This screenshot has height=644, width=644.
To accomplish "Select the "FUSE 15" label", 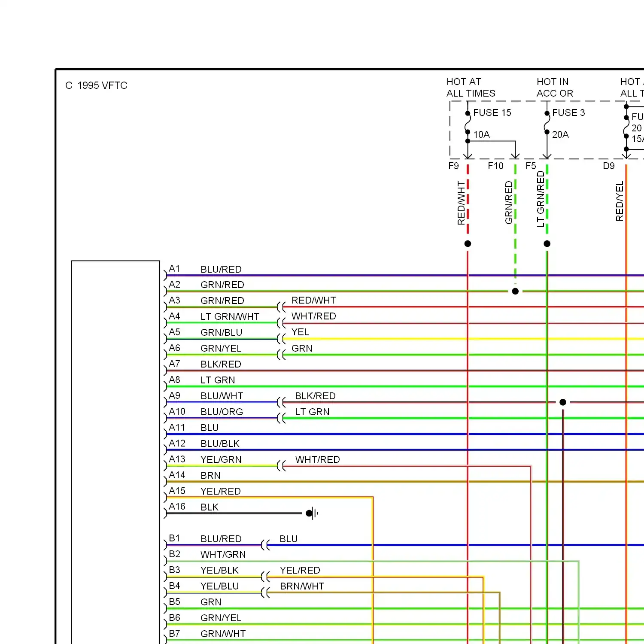I will tap(492, 112).
